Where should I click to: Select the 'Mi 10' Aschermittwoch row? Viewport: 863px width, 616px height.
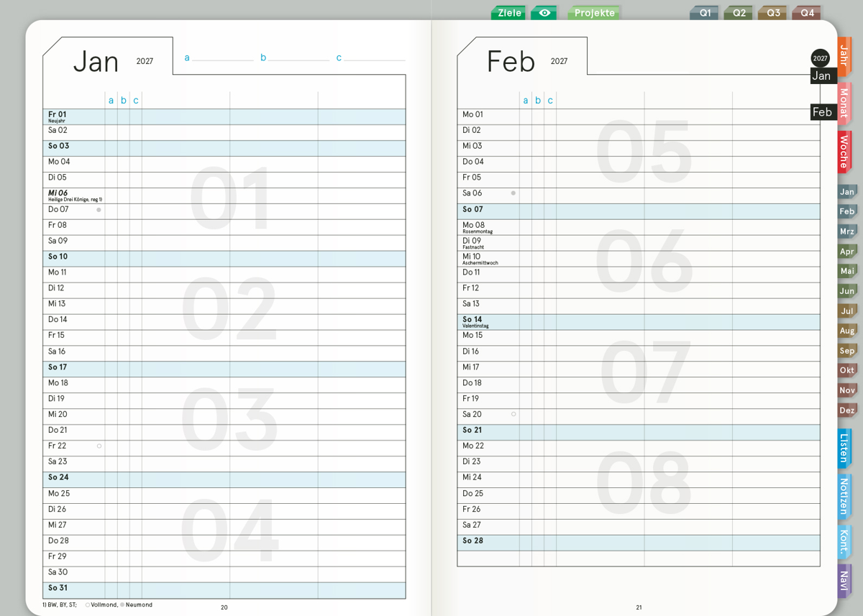coord(639,259)
